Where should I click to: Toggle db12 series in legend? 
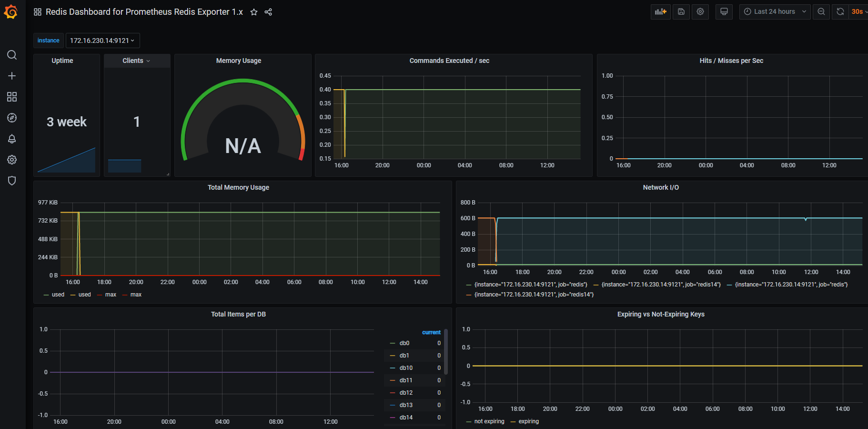click(406, 393)
